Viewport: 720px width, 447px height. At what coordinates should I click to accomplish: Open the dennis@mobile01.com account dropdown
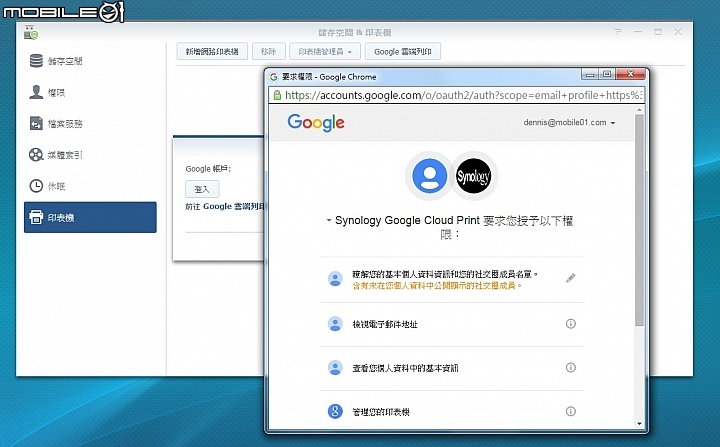coord(569,123)
